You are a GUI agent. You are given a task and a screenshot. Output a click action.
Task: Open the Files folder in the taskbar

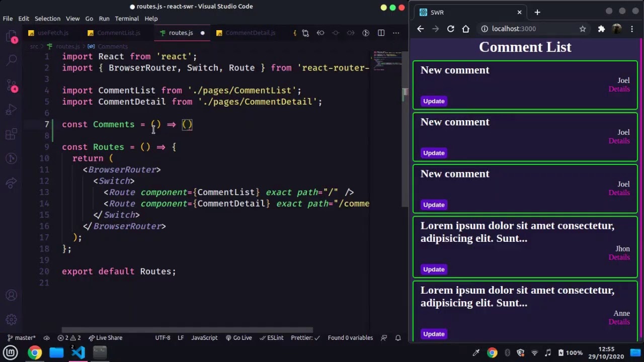pos(56,352)
